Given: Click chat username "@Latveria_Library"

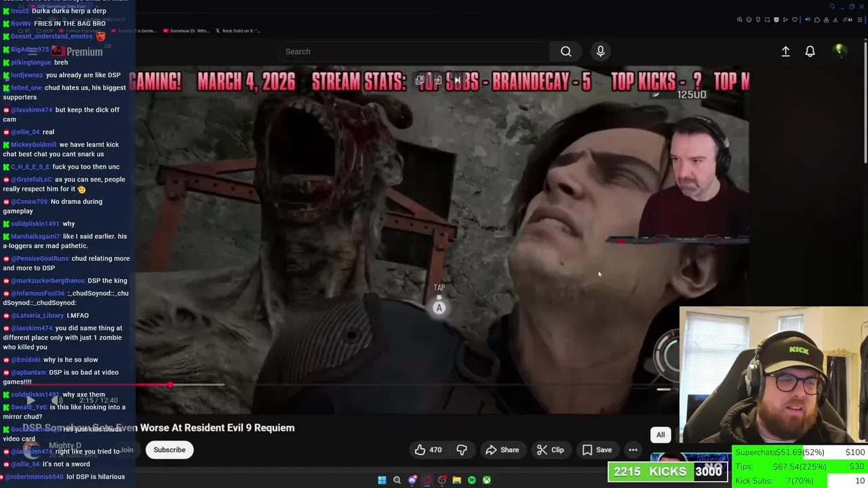Looking at the screenshot, I should [37, 316].
